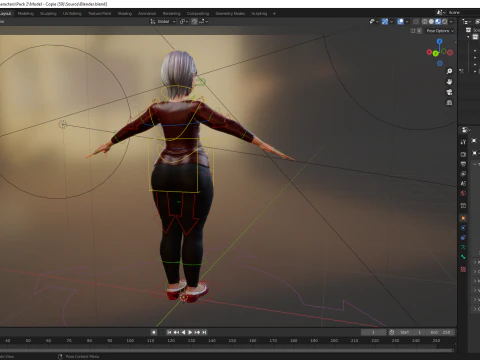
Task: Switch to the Geometry Nodes workspace tab
Action: [230, 14]
